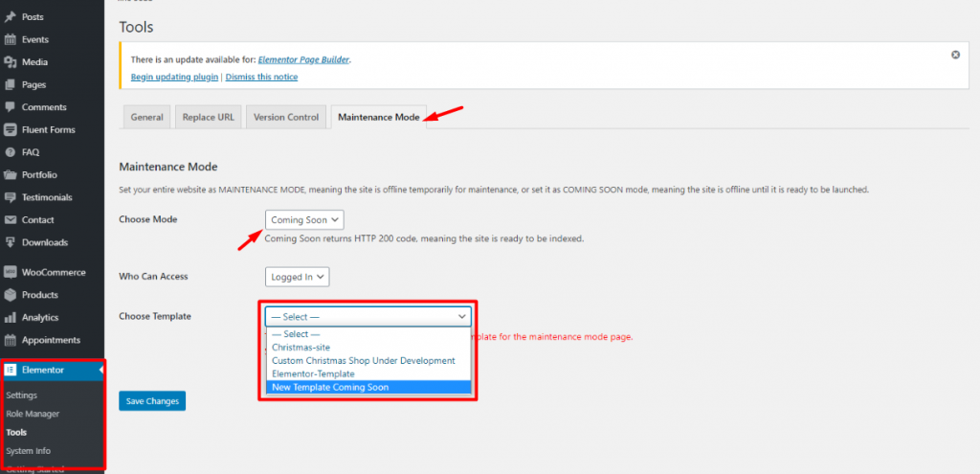Click the Comments speech bubble icon
Screen dimensions: 980x474
coord(11,107)
